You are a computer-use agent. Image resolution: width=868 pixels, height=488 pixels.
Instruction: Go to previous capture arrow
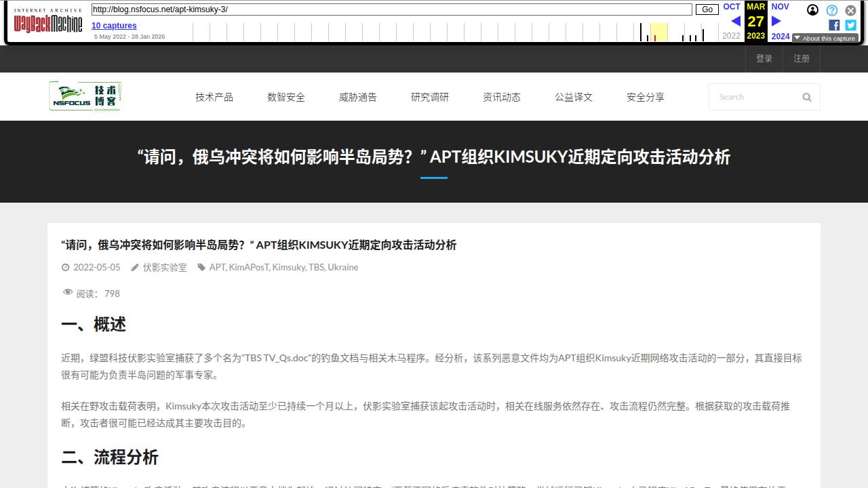[736, 21]
